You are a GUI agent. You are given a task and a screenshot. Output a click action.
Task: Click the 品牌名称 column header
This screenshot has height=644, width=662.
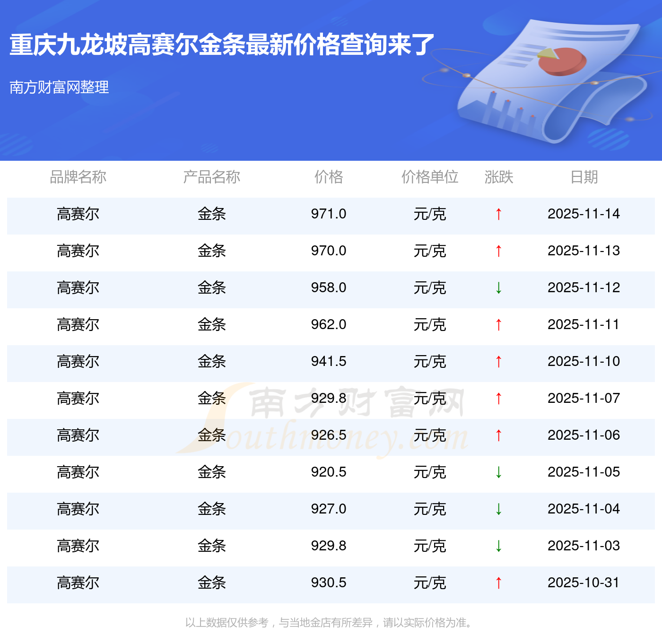(78, 177)
